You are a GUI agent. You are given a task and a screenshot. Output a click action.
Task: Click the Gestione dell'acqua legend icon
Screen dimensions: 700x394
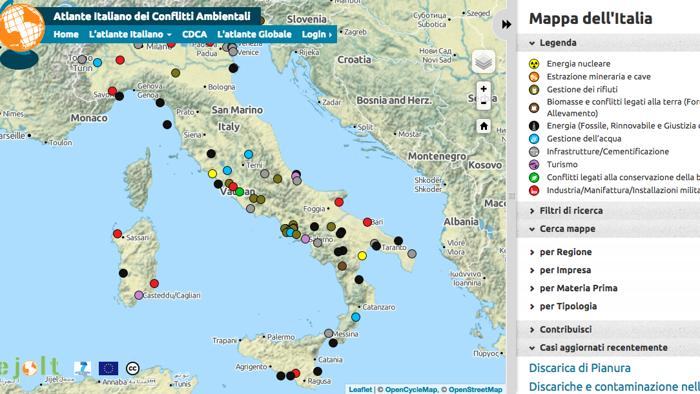point(534,139)
